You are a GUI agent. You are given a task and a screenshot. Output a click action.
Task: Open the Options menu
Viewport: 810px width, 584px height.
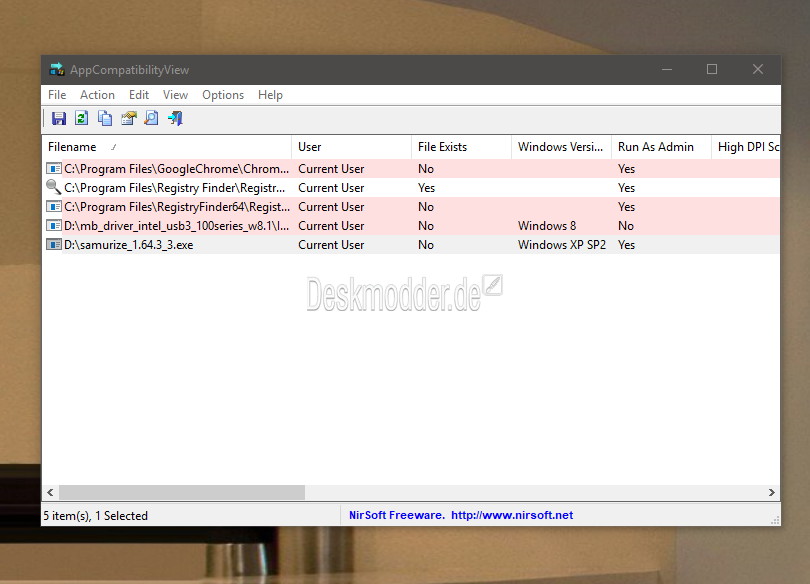[223, 95]
